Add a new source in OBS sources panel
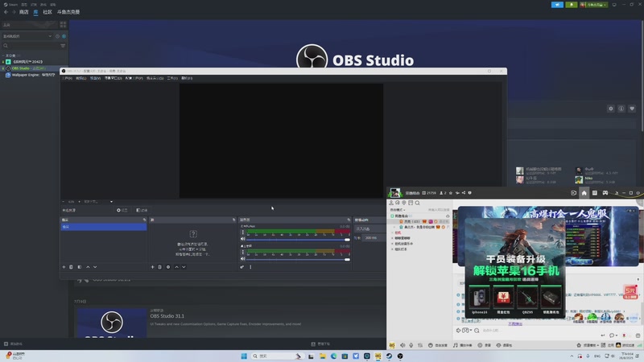This screenshot has height=362, width=644. [152, 267]
